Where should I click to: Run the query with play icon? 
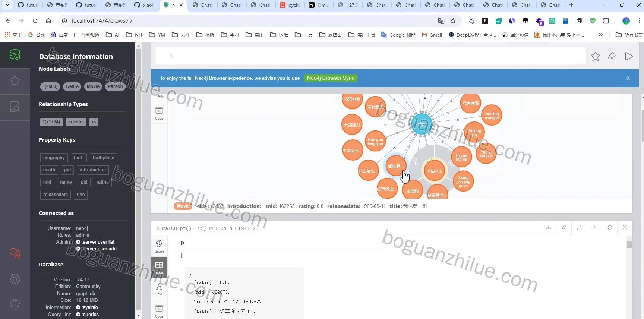[629, 56]
